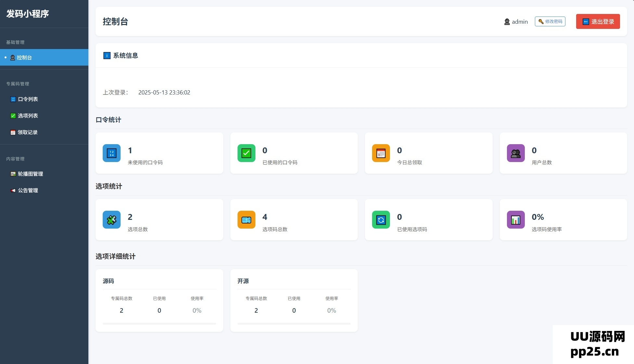Go to 领取记录 in sidebar
Viewport: 634px width, 364px height.
pos(28,132)
